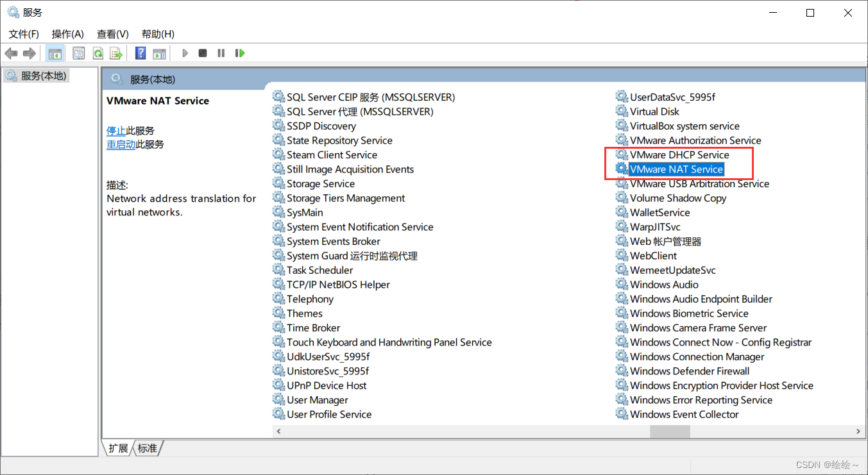Screen dimensions: 868x475
Task: Click the Start Service play icon
Action: point(185,53)
